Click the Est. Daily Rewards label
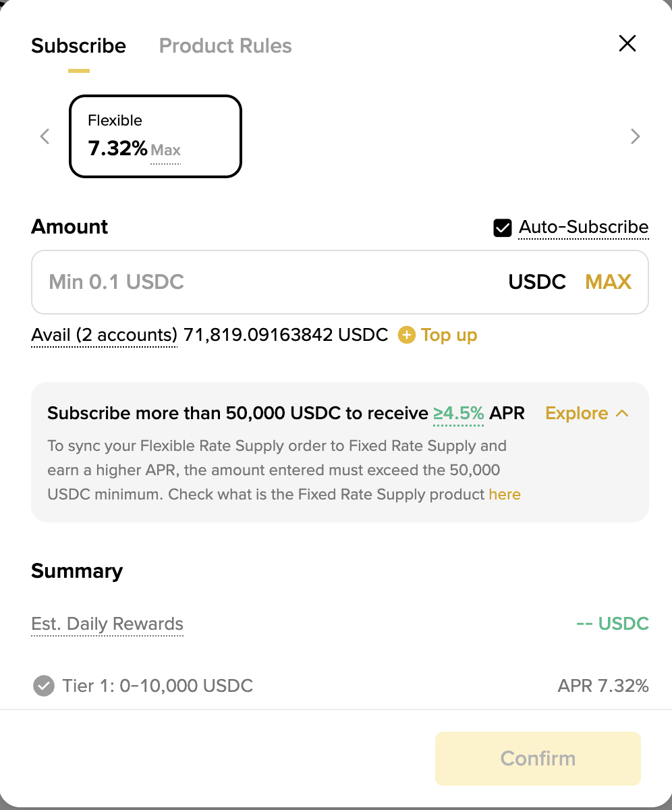Screen dimensions: 672x810 [107, 624]
